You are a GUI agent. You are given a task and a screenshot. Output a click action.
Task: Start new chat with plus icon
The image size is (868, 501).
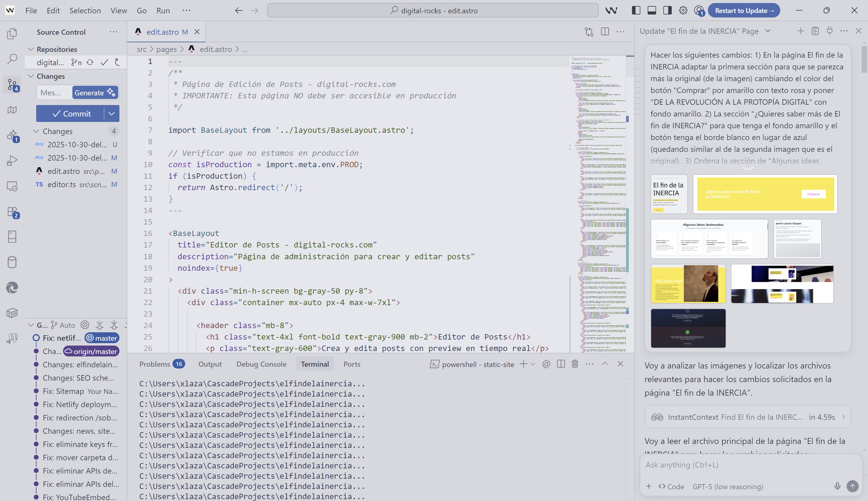pyautogui.click(x=801, y=31)
